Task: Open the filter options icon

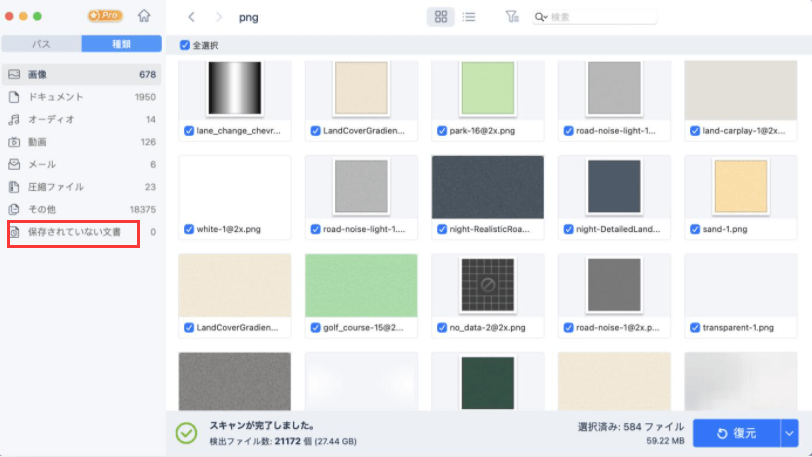Action: pyautogui.click(x=512, y=17)
